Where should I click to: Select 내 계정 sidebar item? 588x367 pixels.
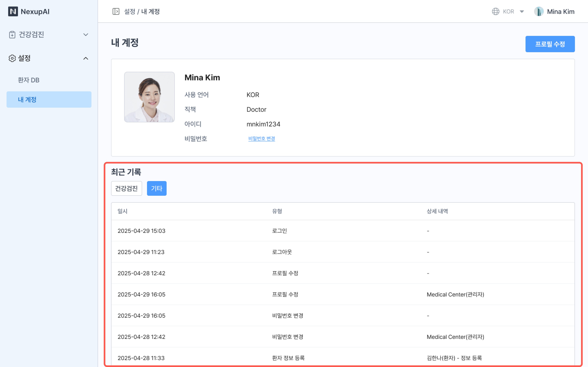(49, 99)
